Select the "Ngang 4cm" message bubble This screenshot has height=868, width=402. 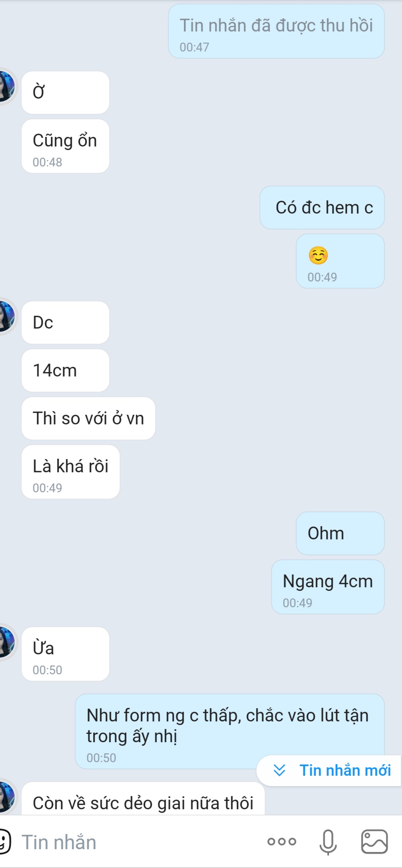pos(328,587)
